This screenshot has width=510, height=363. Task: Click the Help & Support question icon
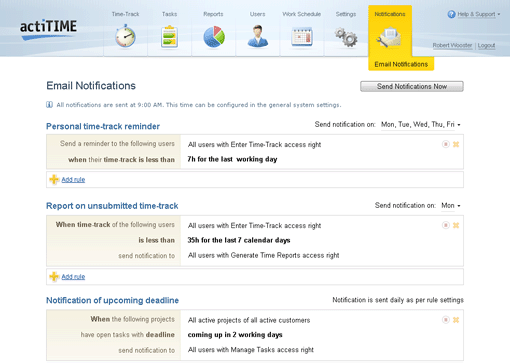(x=451, y=14)
